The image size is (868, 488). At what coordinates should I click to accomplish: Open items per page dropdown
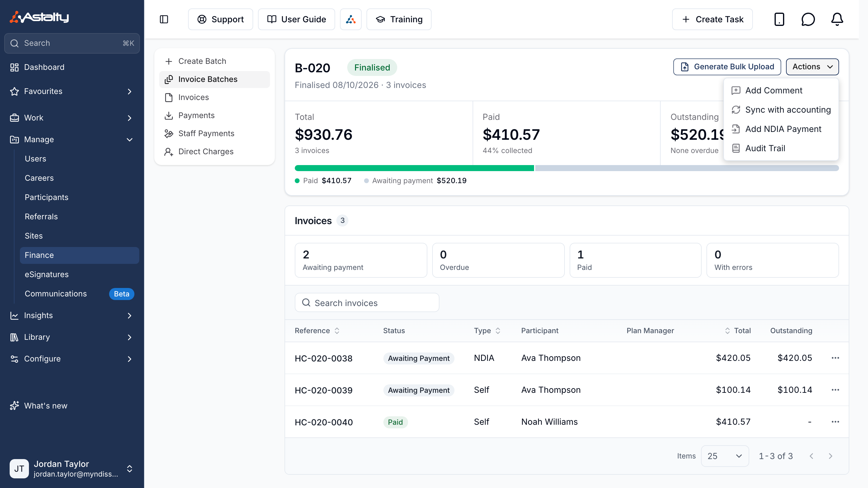click(x=725, y=456)
